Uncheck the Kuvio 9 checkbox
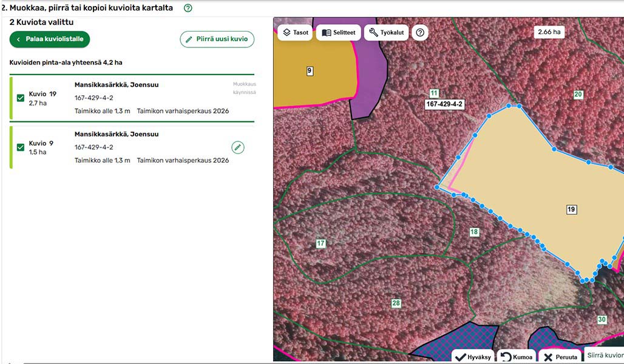 point(21,147)
